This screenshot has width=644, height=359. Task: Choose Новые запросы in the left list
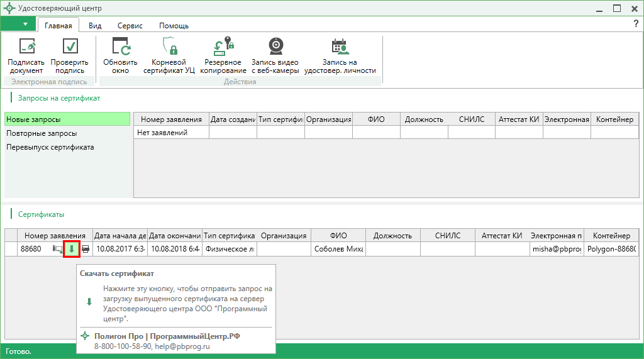tap(33, 119)
